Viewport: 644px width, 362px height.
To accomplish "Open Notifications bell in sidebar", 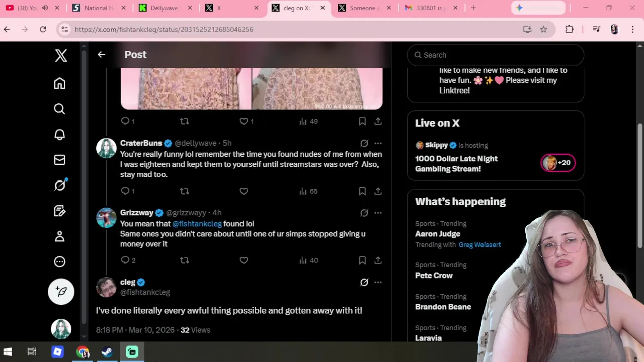I will point(60,134).
